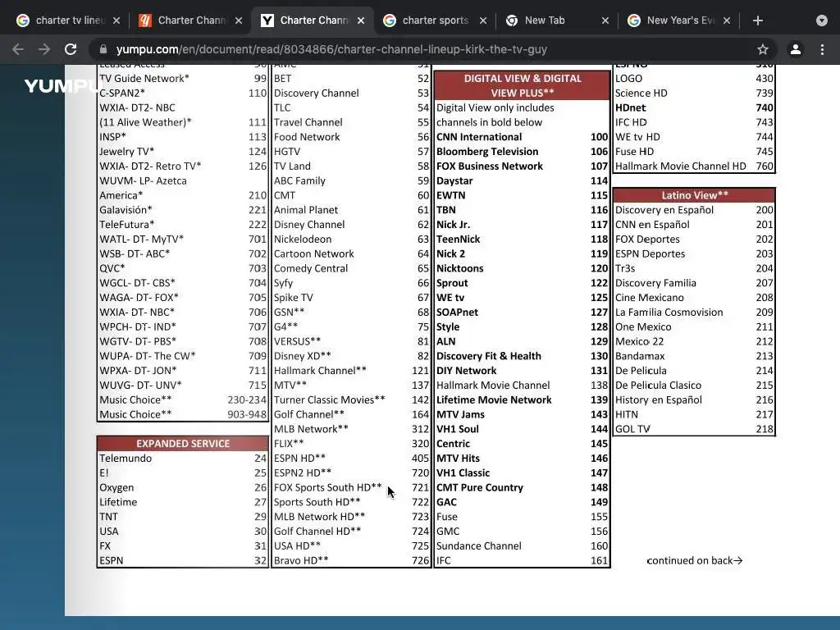Click 'La Familia Cosmovision' entry
The width and height of the screenshot is (840, 630).
(x=694, y=313)
